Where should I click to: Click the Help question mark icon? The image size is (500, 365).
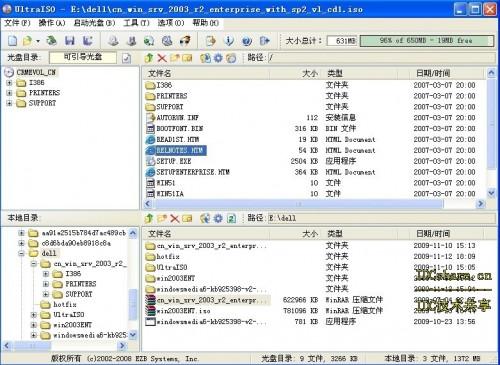pyautogui.click(x=247, y=41)
